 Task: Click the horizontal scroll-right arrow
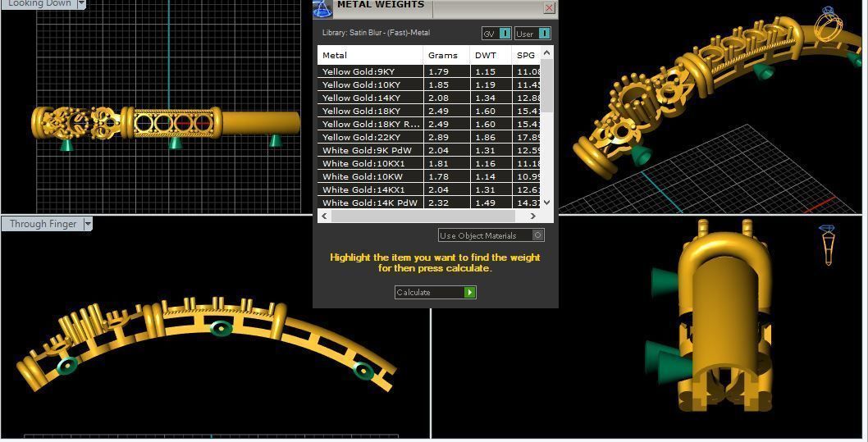click(x=533, y=216)
